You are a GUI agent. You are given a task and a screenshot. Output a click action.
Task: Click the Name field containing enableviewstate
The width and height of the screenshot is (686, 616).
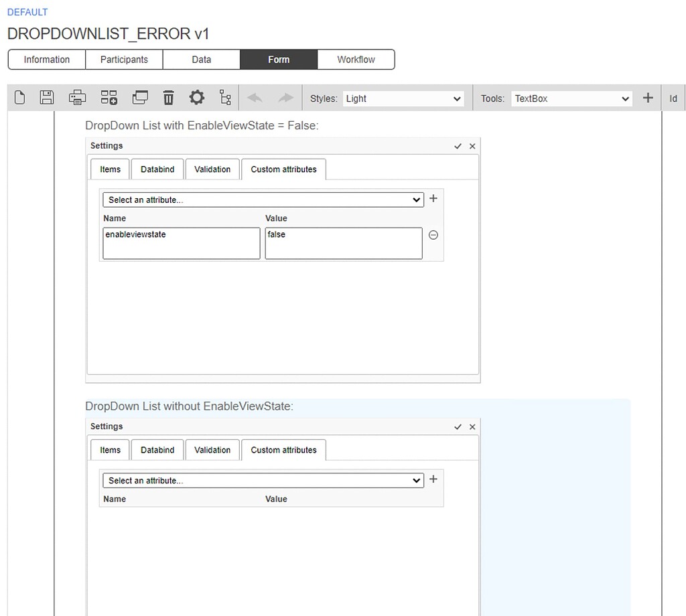(x=181, y=242)
